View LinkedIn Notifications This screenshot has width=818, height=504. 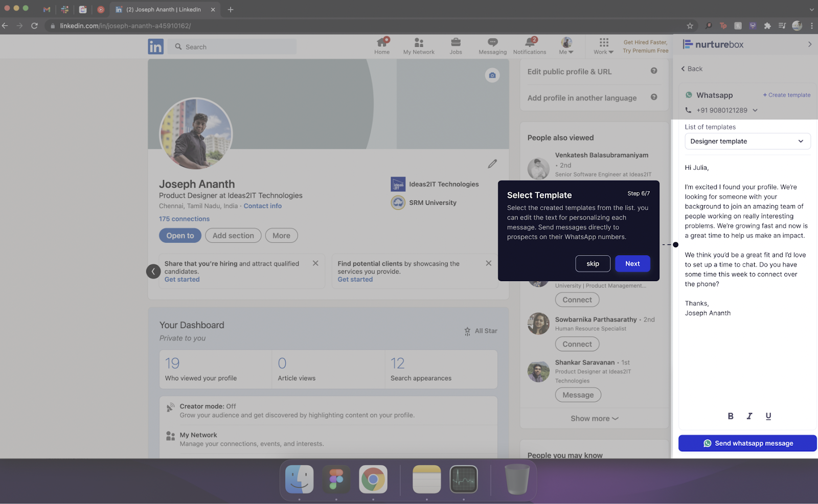(530, 45)
